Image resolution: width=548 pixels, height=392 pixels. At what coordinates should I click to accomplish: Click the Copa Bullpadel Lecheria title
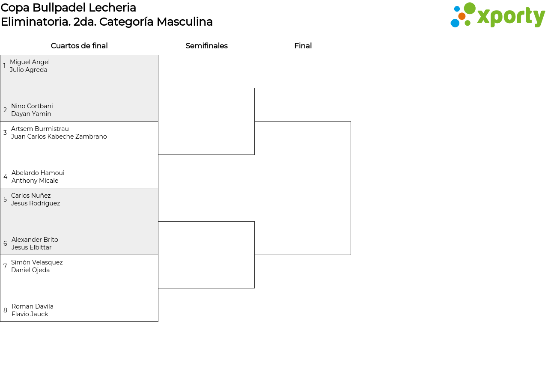(x=68, y=8)
